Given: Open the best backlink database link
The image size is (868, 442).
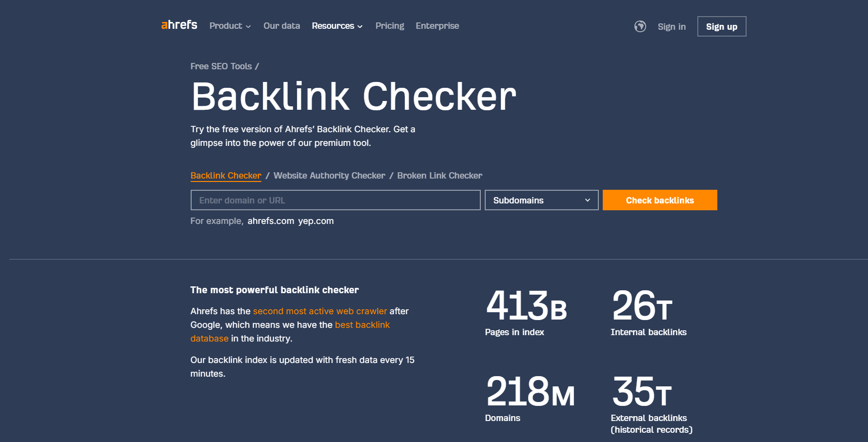Looking at the screenshot, I should tap(290, 332).
